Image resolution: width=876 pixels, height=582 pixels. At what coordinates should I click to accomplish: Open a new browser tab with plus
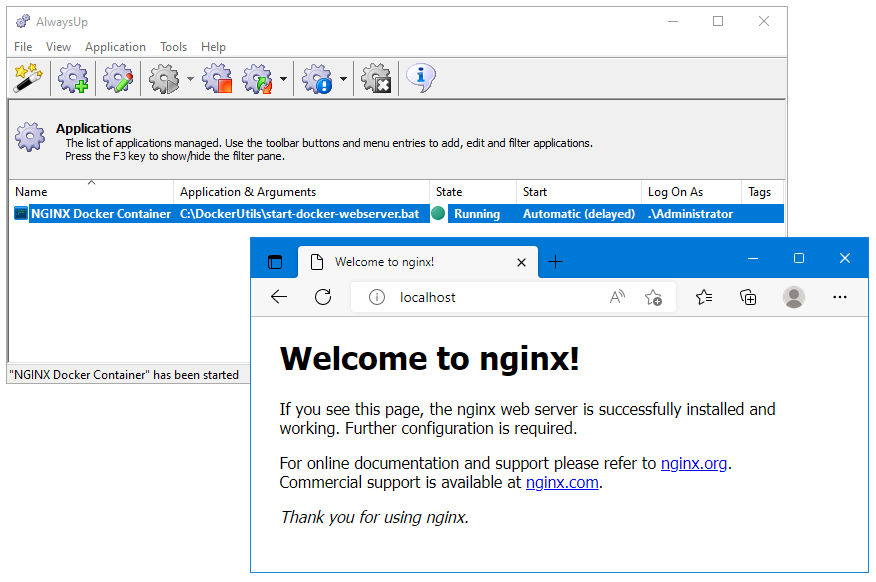pos(555,261)
